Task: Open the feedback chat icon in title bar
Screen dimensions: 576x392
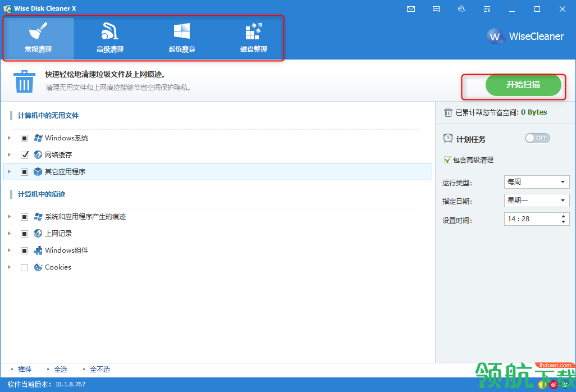Action: click(436, 9)
